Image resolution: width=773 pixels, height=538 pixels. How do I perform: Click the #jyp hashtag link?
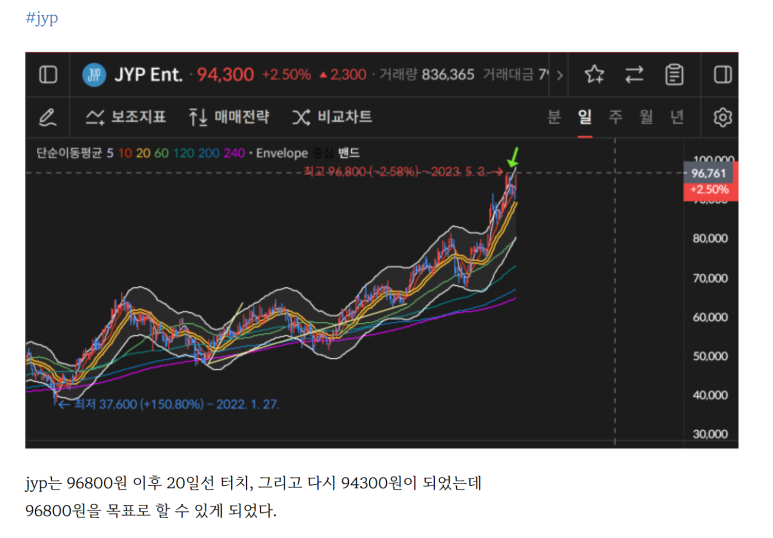coord(42,18)
